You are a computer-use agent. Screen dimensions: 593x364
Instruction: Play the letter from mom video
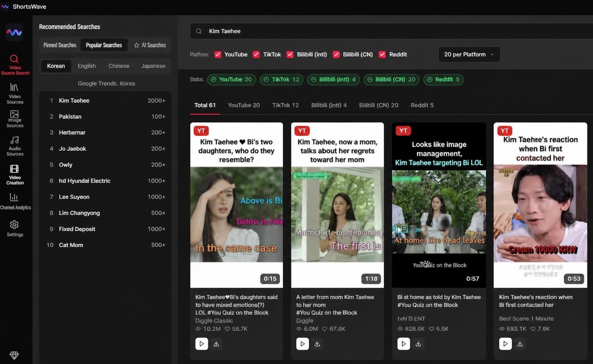tap(303, 344)
